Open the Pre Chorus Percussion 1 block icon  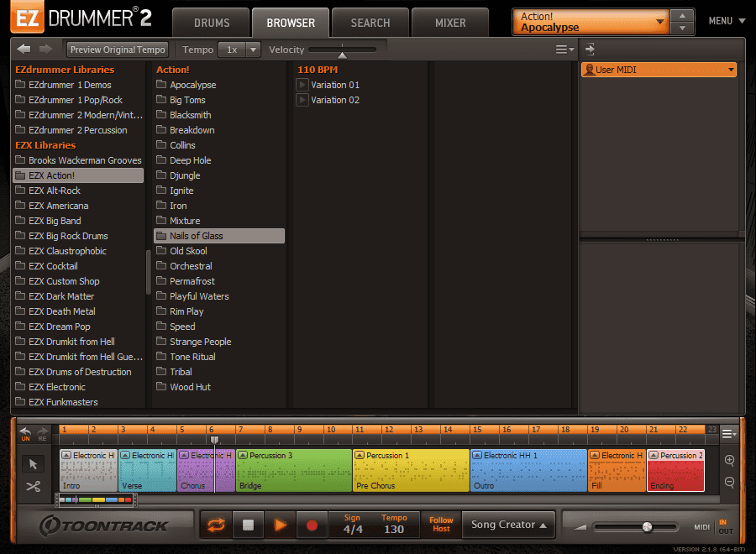[x=360, y=455]
